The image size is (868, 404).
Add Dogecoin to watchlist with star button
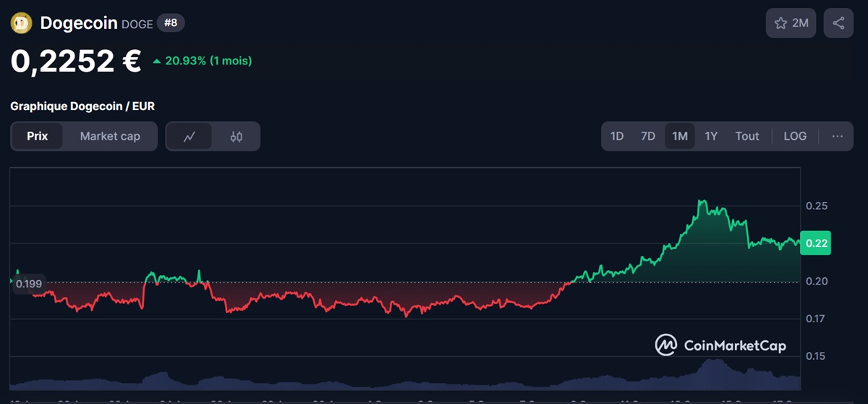[x=791, y=23]
